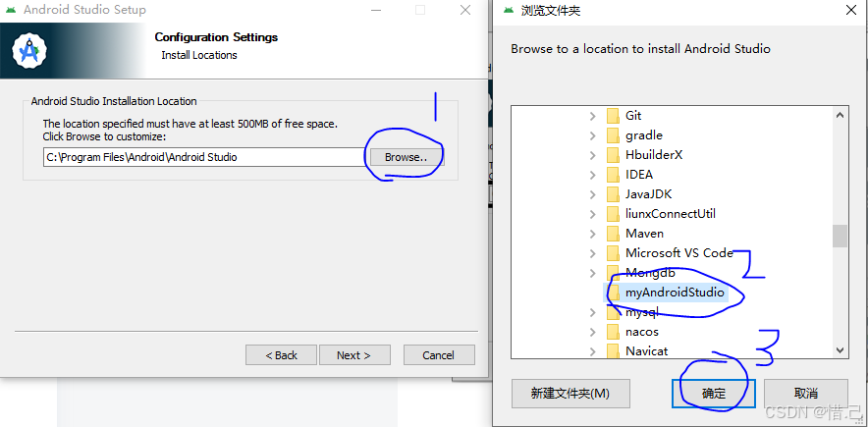Screen dimensions: 868x427
Task: Expand the Maven folder chevron
Action: 593,234
